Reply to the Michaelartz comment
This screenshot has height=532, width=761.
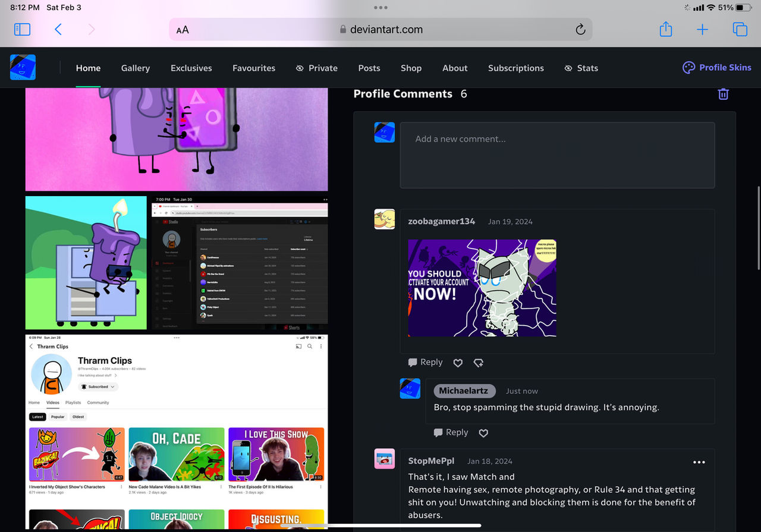point(451,433)
